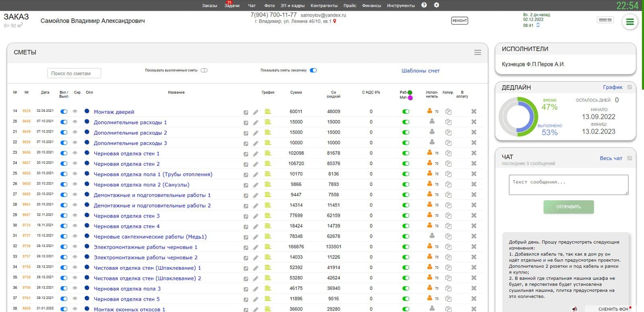Delete the Черновая отделка стен 2 estimate
The height and width of the screenshot is (312, 644).
pyautogui.click(x=474, y=164)
